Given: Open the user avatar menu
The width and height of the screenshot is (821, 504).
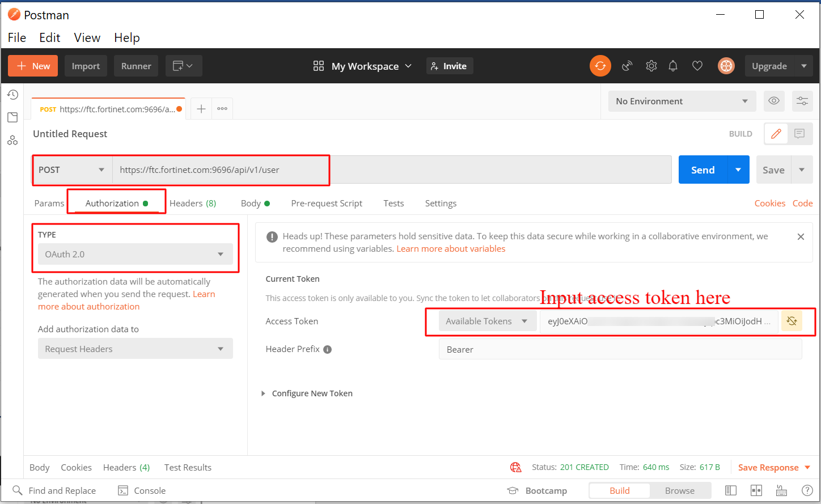Looking at the screenshot, I should (726, 66).
